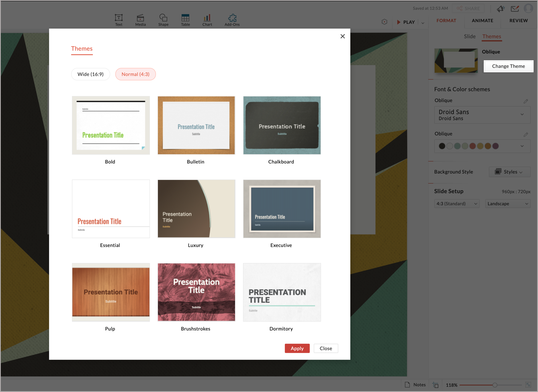Select the Wide (16:9) option
The image size is (538, 392).
click(90, 74)
